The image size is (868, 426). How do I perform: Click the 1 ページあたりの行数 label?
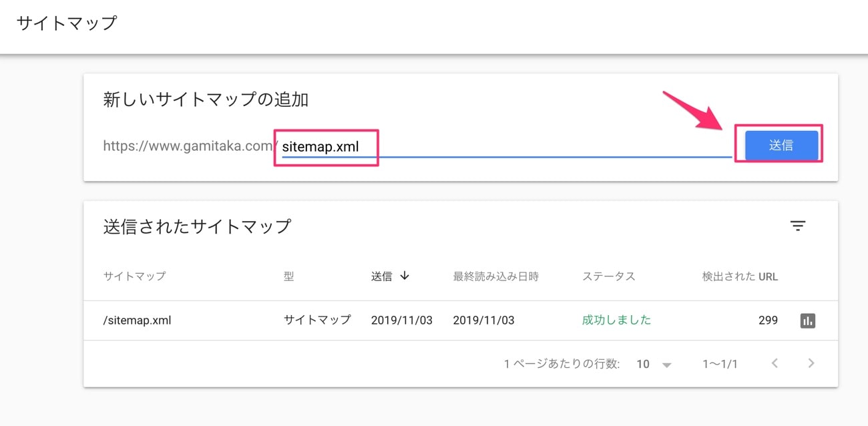562,364
